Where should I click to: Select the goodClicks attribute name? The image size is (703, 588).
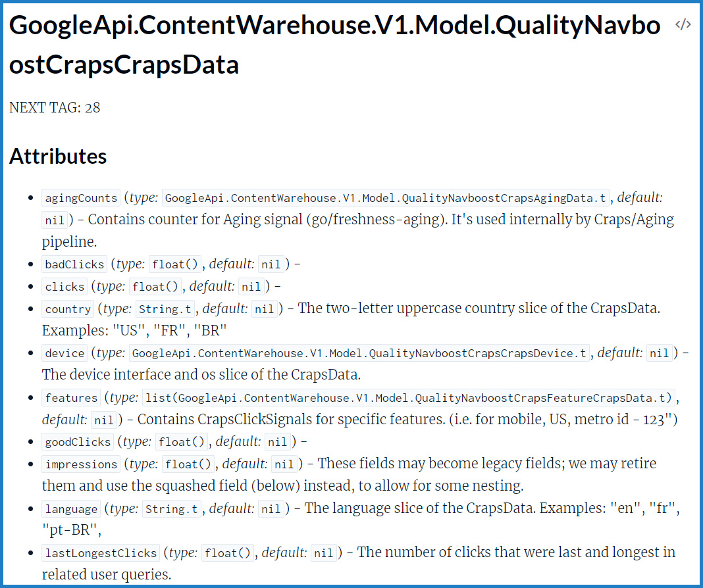point(78,442)
